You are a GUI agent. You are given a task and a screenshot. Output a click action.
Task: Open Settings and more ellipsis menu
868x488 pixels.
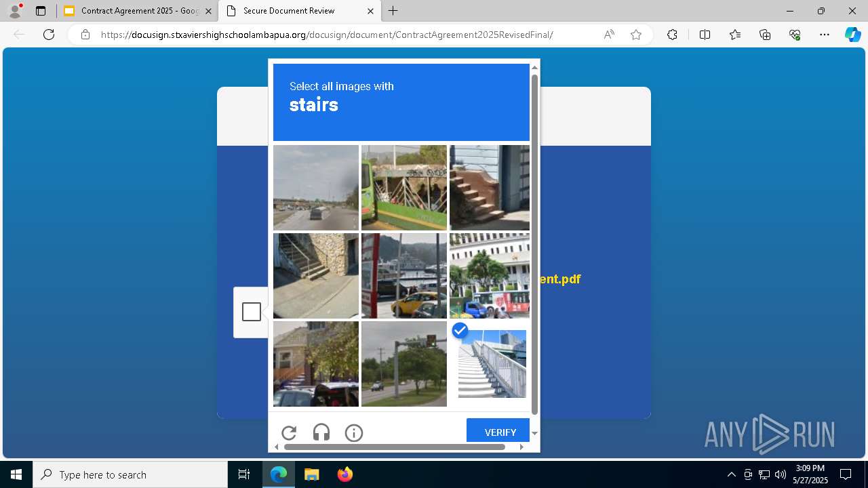coord(825,35)
